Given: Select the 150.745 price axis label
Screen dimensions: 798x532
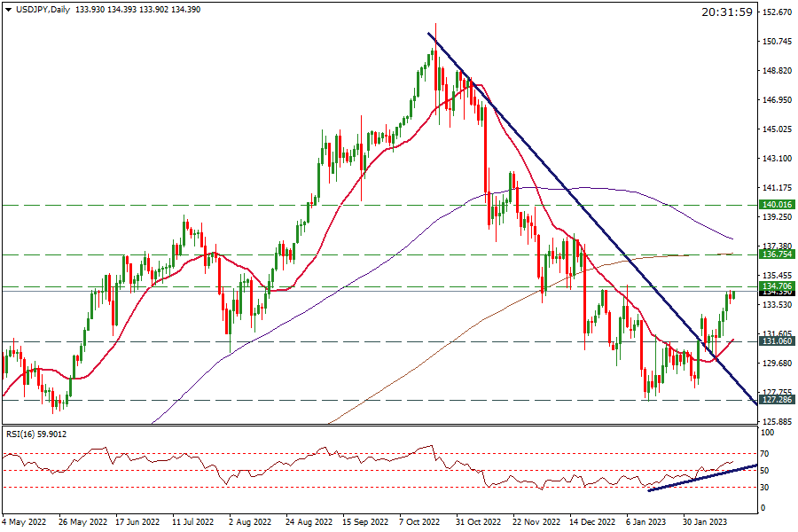Looking at the screenshot, I should [x=777, y=42].
